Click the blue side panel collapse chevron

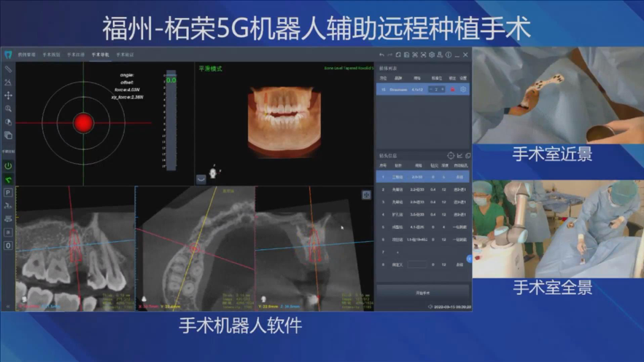point(470,259)
